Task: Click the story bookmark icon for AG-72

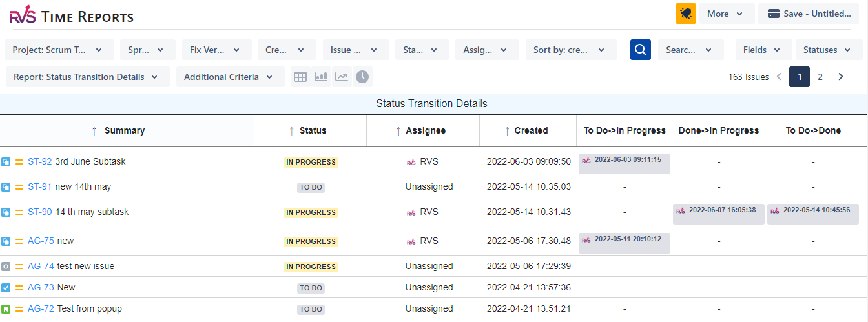Action: [6, 309]
